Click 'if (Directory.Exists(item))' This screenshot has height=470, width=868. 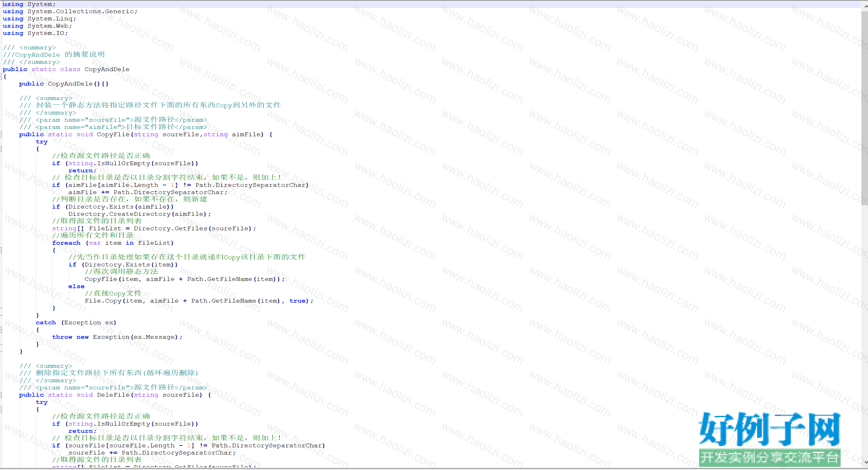(123, 265)
